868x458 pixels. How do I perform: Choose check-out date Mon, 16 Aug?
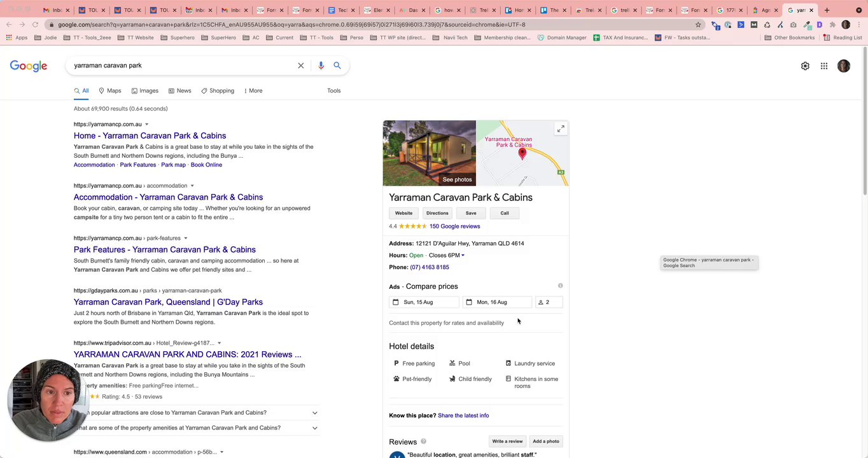click(497, 302)
